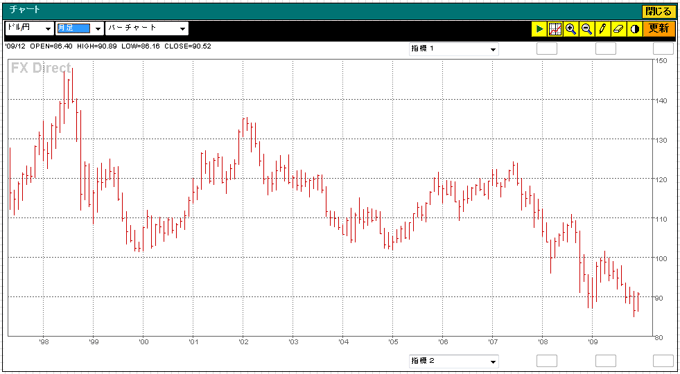Open the ドル/円 currency pair dropdown
Image resolution: width=680 pixels, height=374 pixels.
(29, 29)
